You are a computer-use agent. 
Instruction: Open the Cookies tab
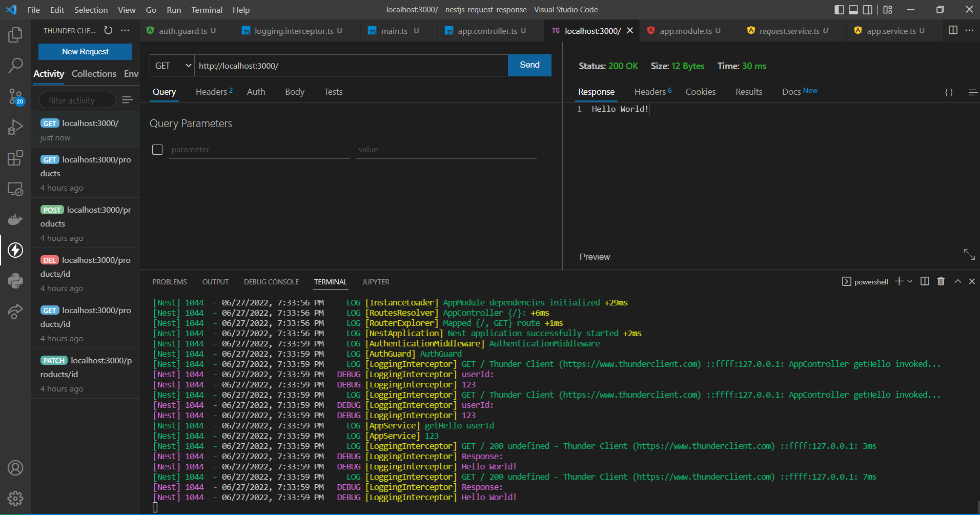(x=700, y=92)
